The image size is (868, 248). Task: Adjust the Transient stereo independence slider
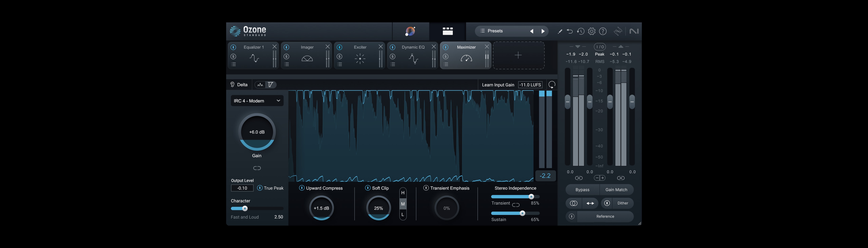(531, 197)
